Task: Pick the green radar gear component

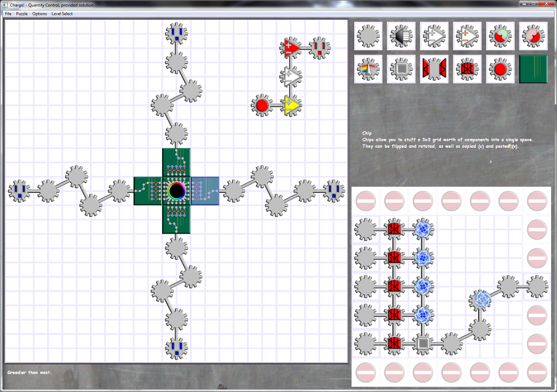Action: pos(500,36)
